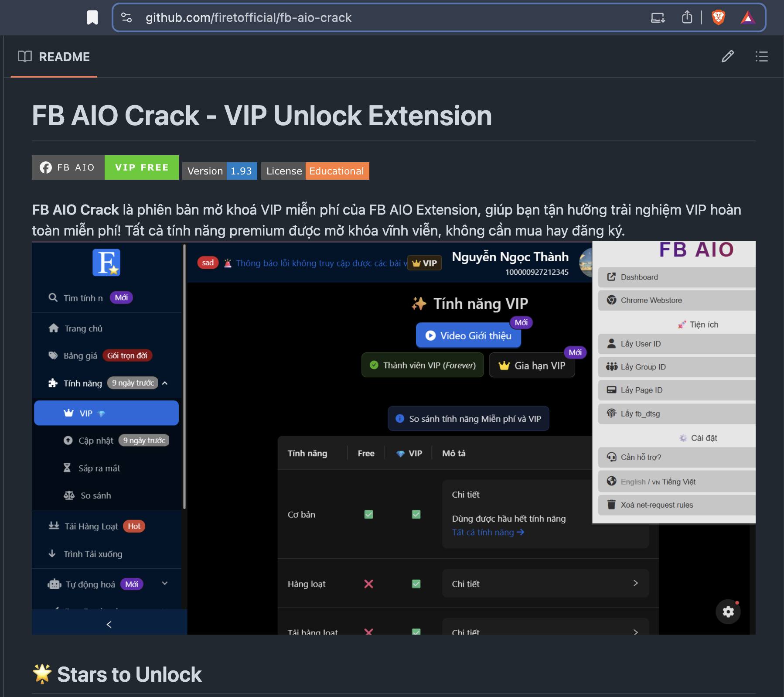
Task: Click the Brave Rewards triangle icon
Action: 748,18
